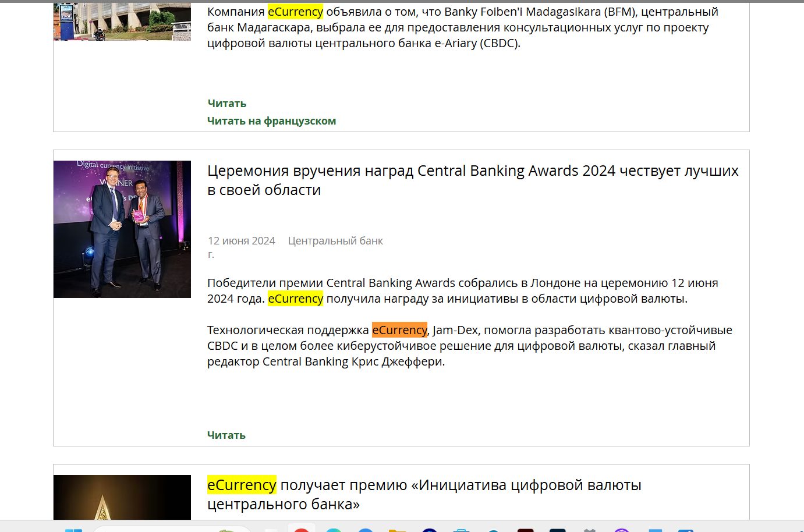804x532 pixels.
Task: Click the date "12 июня 2024"
Action: 241,241
